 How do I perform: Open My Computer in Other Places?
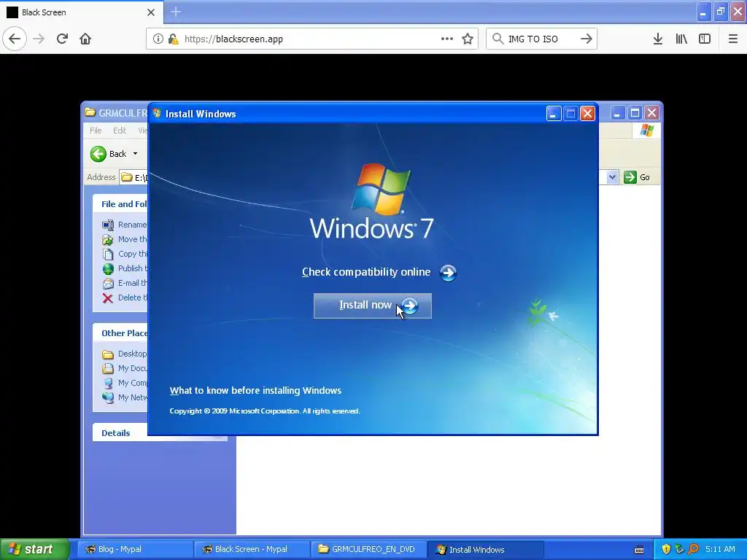[125, 383]
